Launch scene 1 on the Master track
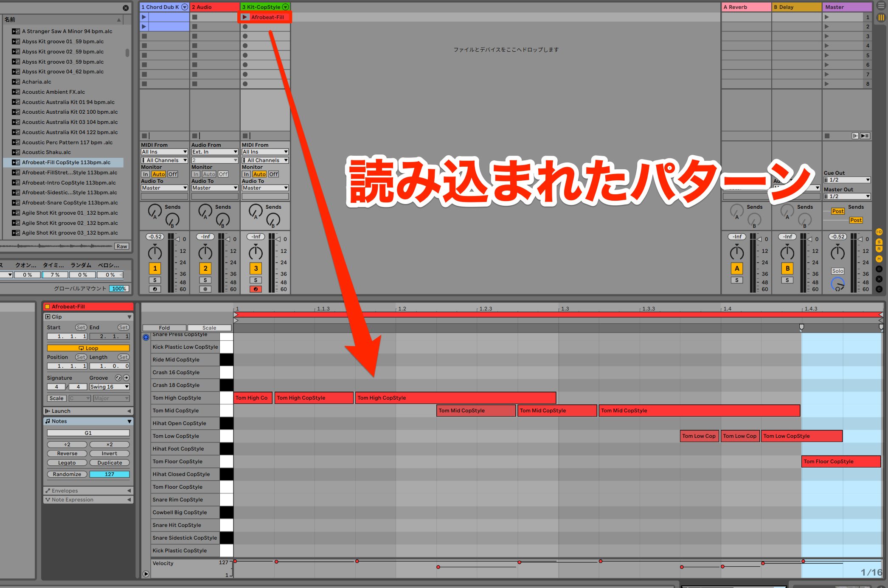 click(826, 17)
